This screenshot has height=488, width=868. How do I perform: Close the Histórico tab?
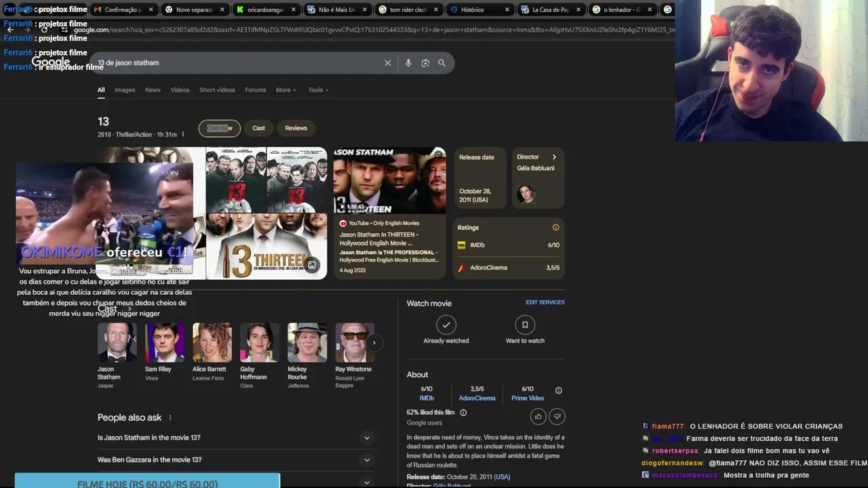507,9
